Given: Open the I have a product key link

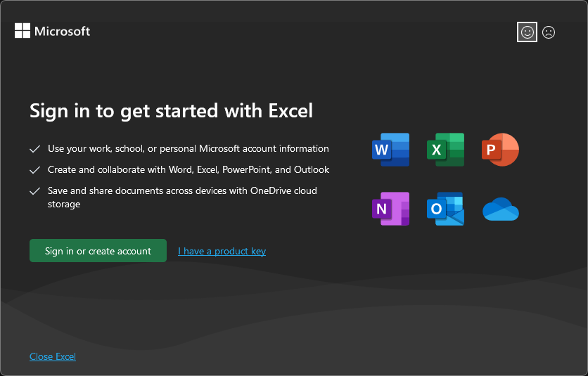Looking at the screenshot, I should click(x=222, y=251).
